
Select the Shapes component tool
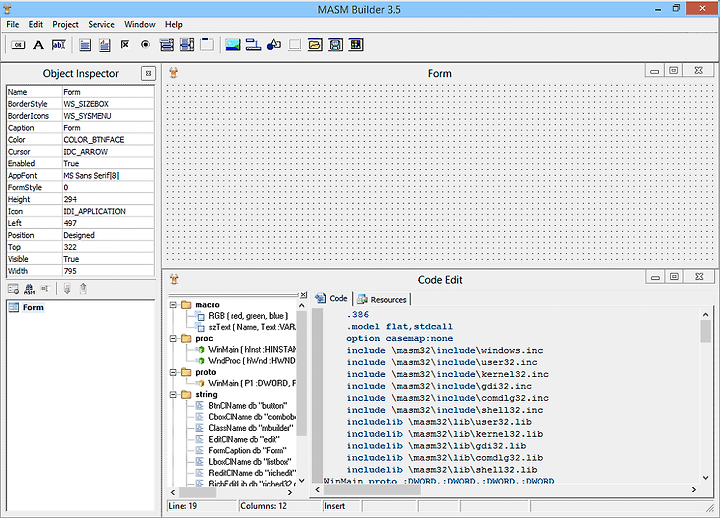274,45
